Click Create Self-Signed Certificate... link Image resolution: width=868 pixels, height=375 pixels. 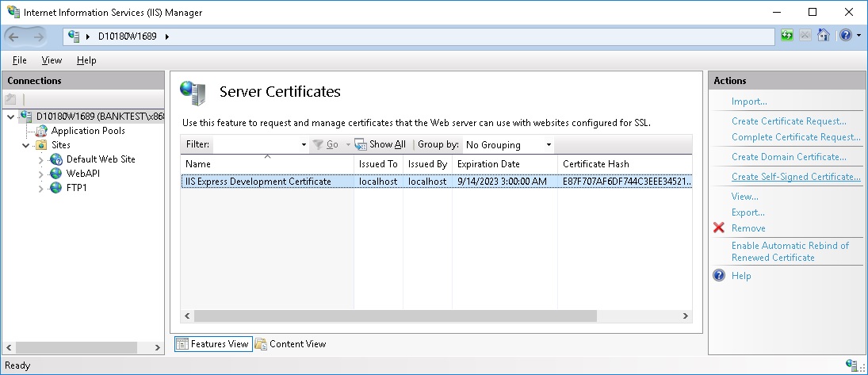tap(796, 177)
